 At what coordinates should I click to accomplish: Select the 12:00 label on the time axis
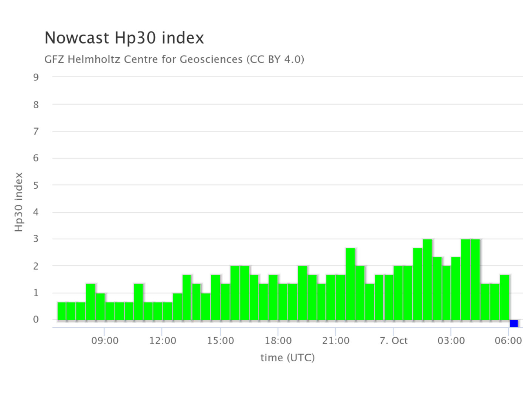163,340
